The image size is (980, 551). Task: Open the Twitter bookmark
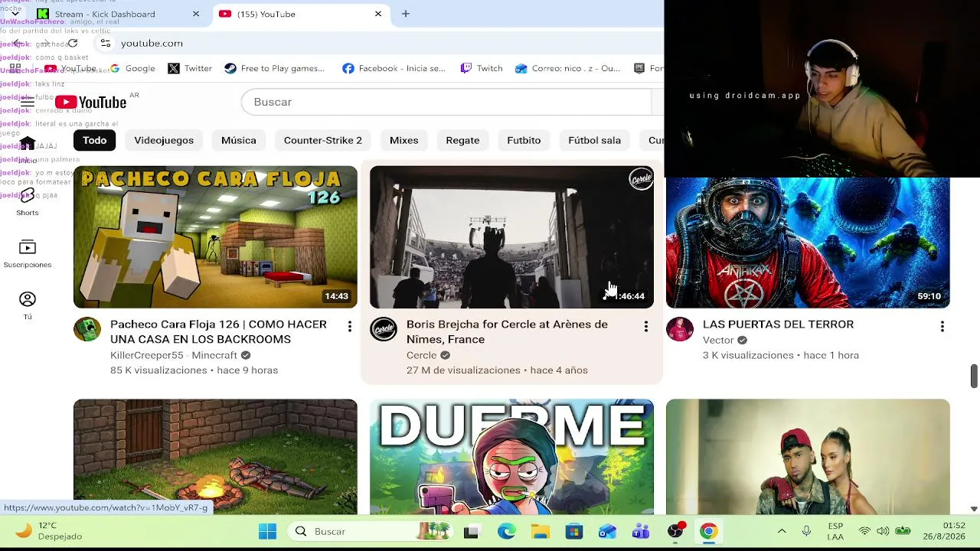(x=190, y=68)
